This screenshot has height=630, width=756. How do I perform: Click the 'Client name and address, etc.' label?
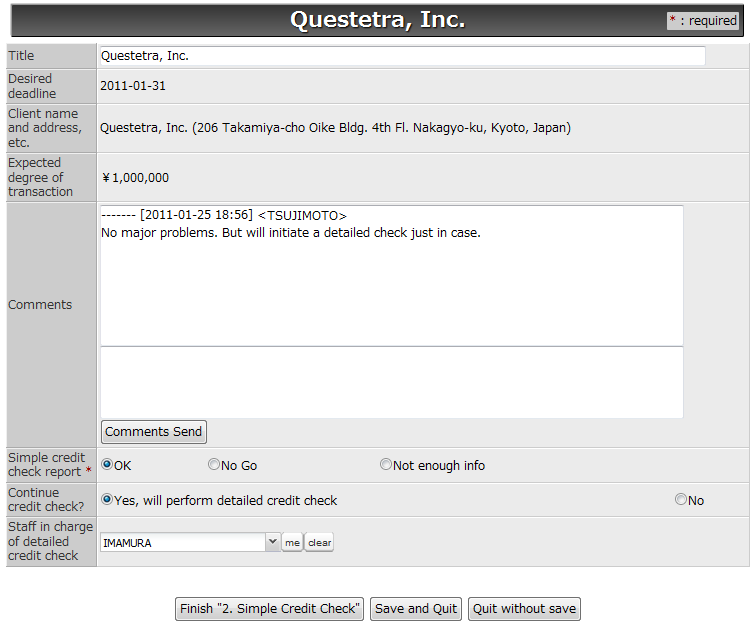pyautogui.click(x=45, y=128)
